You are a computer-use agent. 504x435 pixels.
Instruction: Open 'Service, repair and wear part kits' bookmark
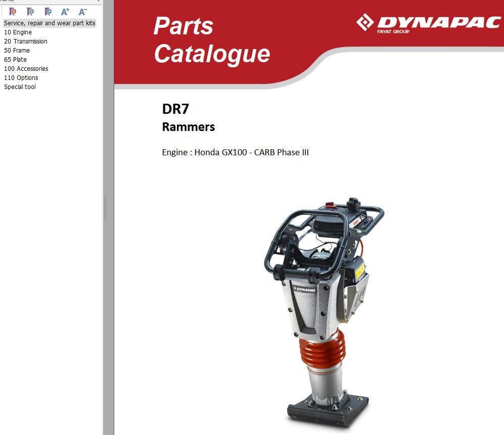[50, 23]
